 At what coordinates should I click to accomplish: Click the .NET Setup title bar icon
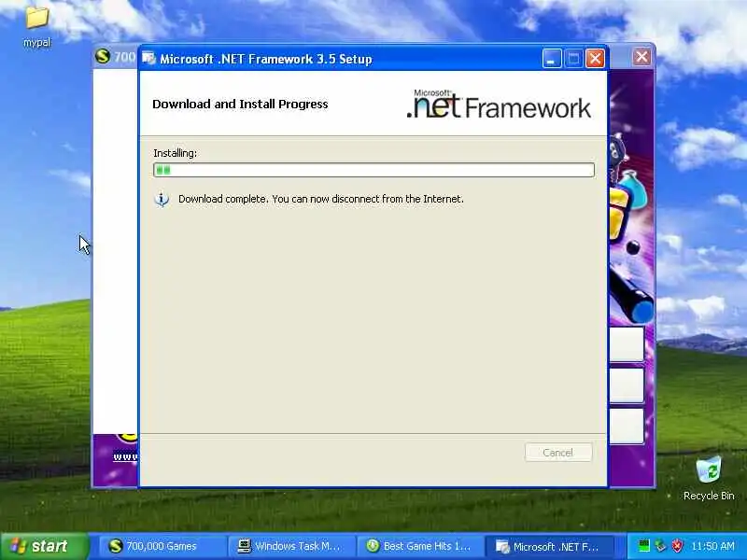149,58
